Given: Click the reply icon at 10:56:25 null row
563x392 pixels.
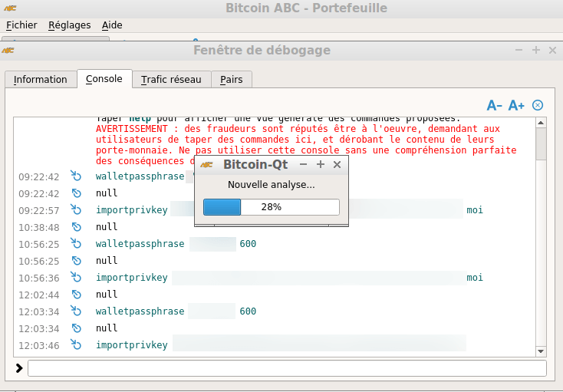Looking at the screenshot, I should (76, 261).
